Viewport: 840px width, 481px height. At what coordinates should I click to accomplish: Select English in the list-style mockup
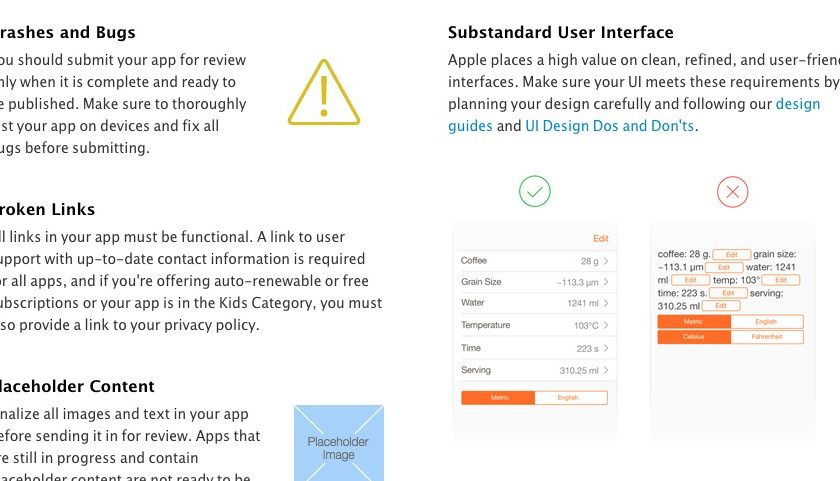[570, 398]
